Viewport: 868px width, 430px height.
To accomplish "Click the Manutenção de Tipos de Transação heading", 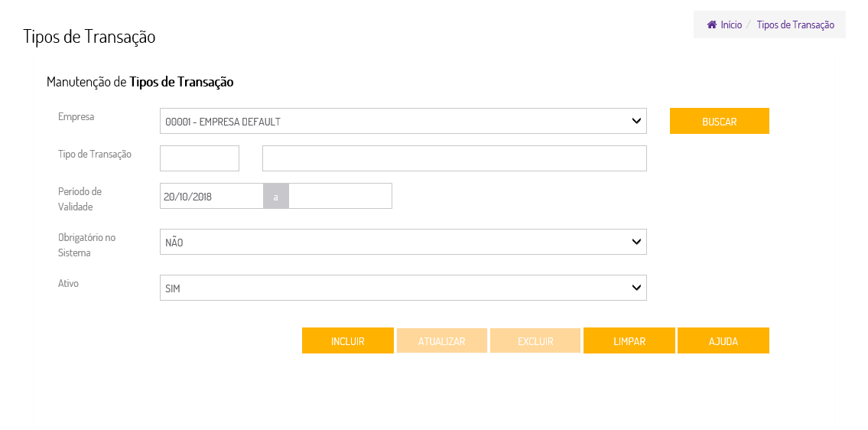I will pos(140,82).
